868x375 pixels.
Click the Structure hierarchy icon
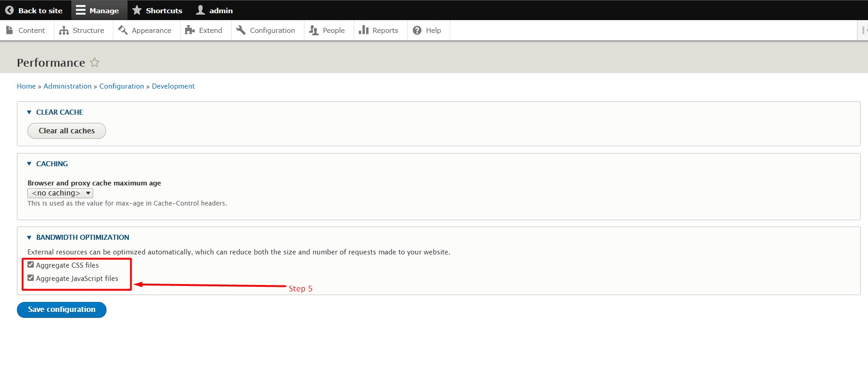point(64,30)
